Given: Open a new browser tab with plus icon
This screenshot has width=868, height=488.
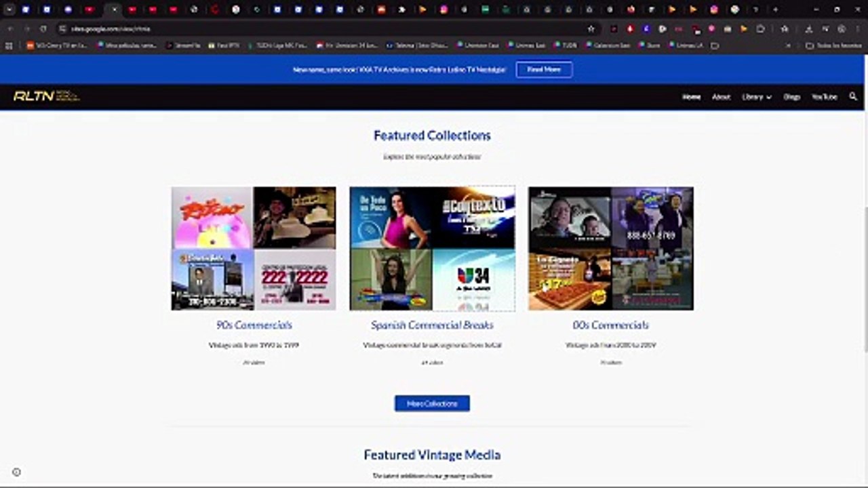Looking at the screenshot, I should pyautogui.click(x=776, y=9).
